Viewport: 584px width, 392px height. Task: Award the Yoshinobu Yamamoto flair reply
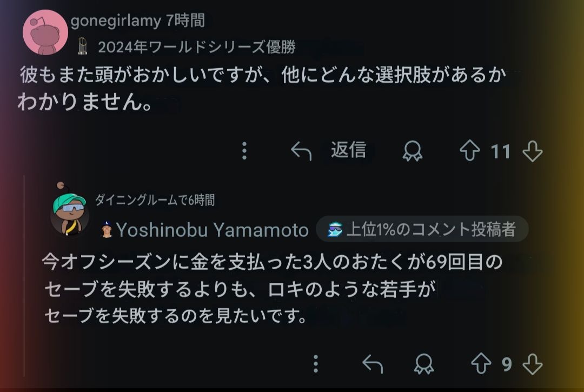tap(424, 364)
